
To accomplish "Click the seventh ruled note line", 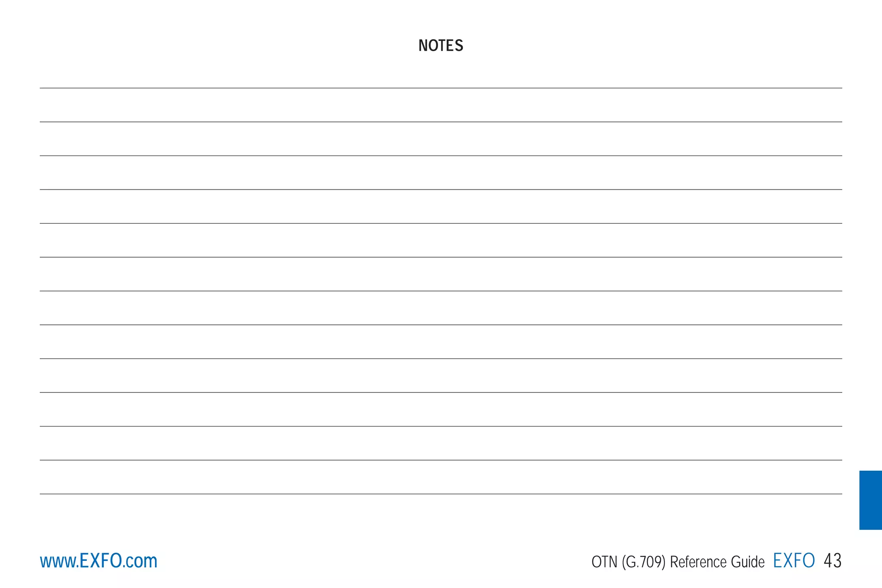I will (441, 291).
